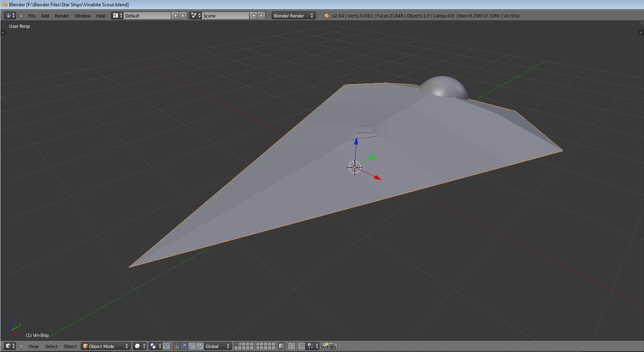Add a new screen layout with plus button
644x352 pixels.
pos(175,15)
